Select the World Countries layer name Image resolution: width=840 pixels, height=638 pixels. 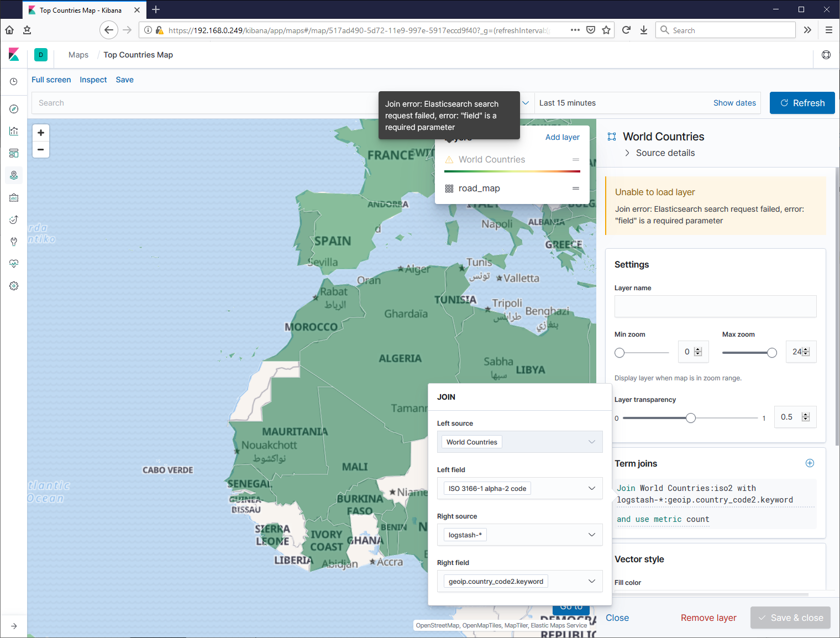point(492,160)
